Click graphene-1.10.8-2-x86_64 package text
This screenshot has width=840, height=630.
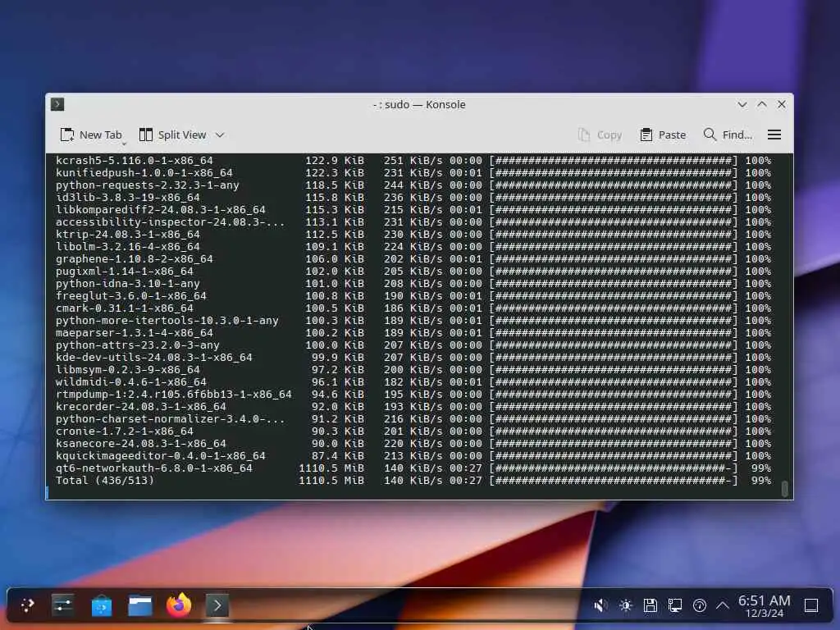[x=135, y=258]
